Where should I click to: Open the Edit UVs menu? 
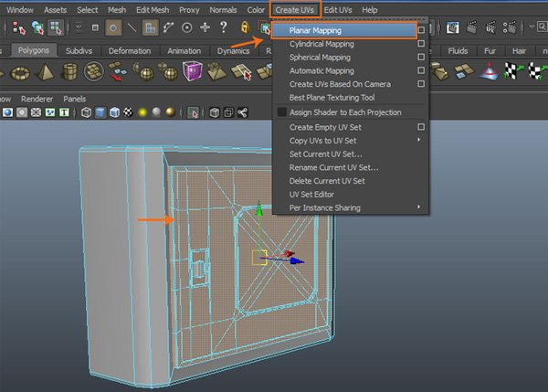[x=338, y=10]
